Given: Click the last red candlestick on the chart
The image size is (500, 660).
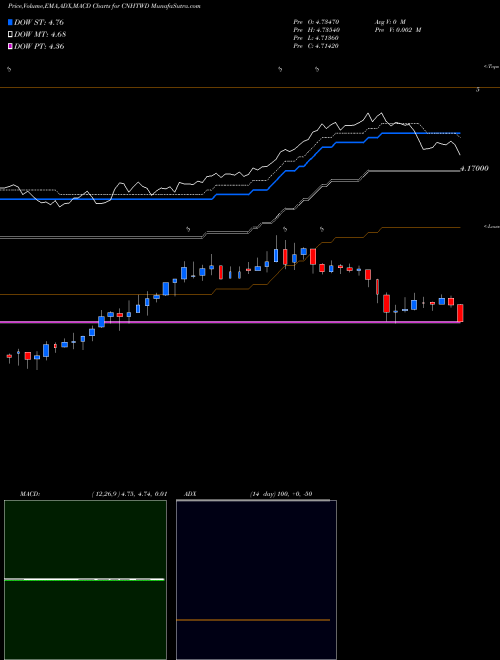Looking at the screenshot, I should coord(460,313).
